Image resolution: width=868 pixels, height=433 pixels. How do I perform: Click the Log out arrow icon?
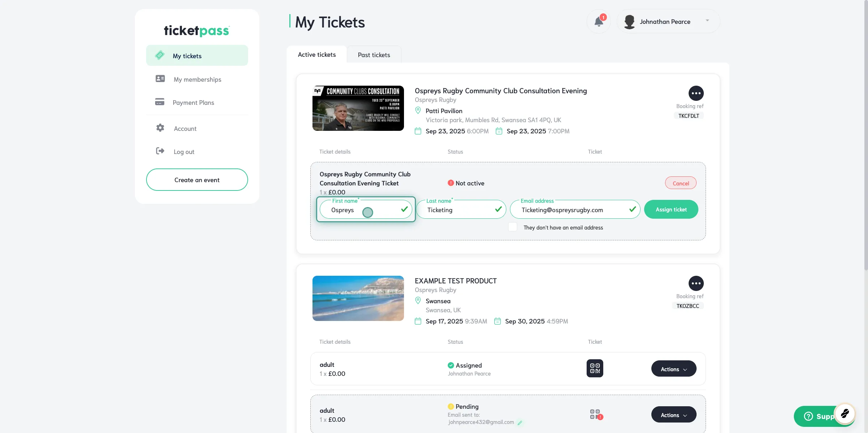pyautogui.click(x=160, y=151)
